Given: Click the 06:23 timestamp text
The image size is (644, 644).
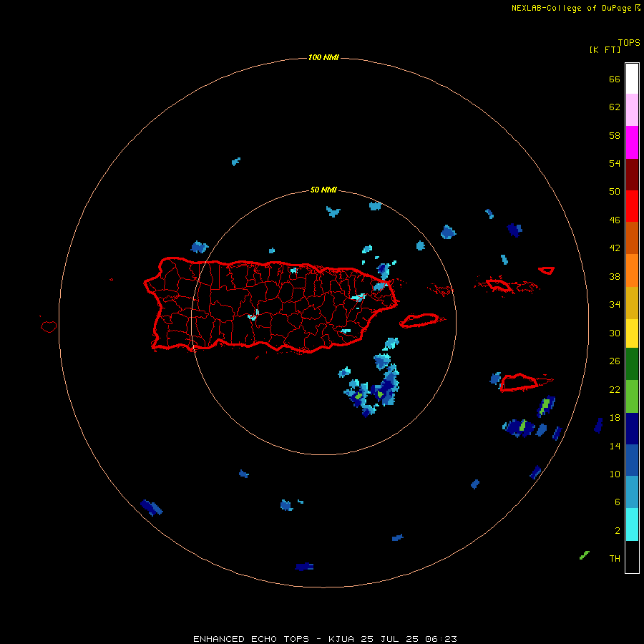Looking at the screenshot, I should (441, 639).
